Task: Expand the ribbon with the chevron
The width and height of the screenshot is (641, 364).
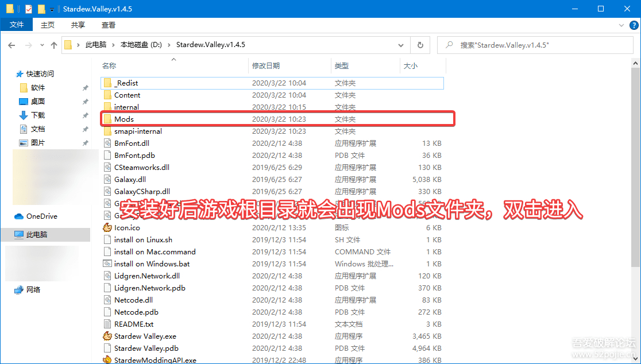Action: click(622, 25)
